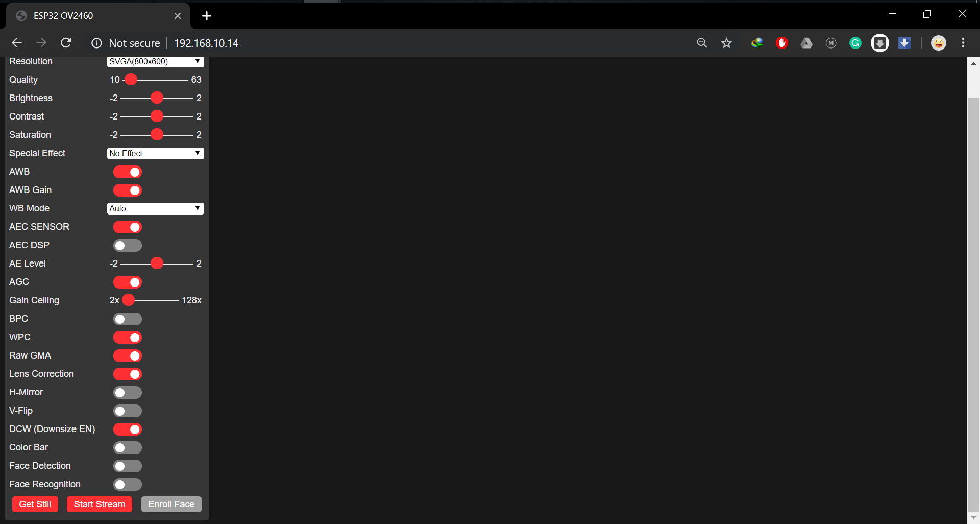Viewport: 980px width, 524px height.
Task: Disable the AWB toggle
Action: pos(127,172)
